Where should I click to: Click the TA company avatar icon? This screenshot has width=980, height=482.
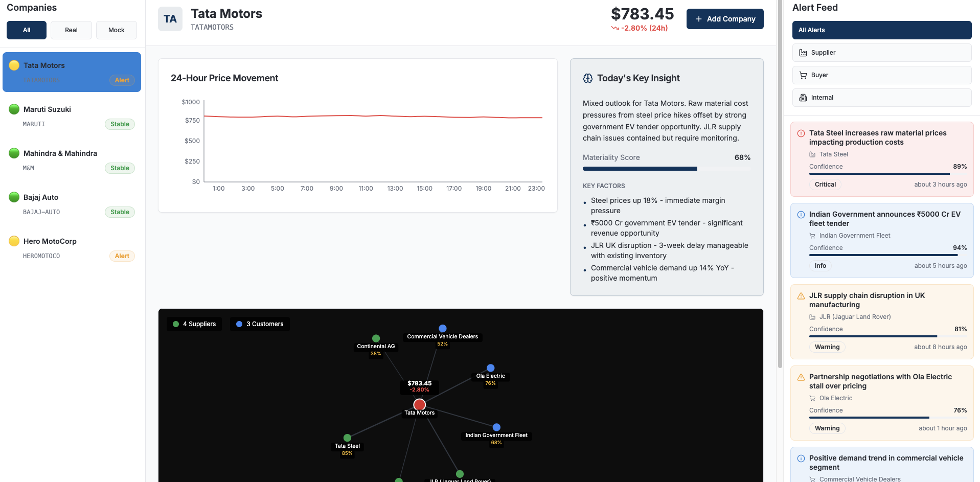point(170,19)
